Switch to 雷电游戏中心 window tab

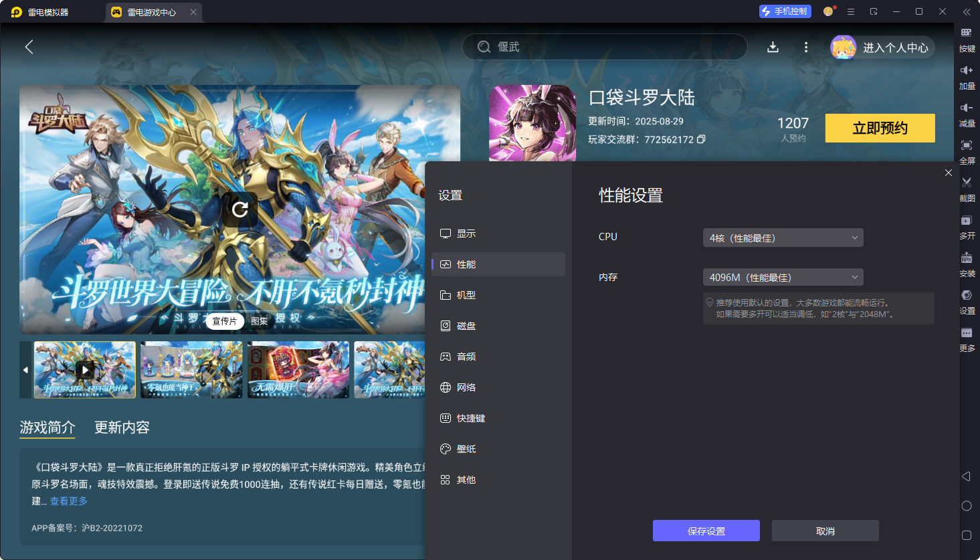[153, 12]
